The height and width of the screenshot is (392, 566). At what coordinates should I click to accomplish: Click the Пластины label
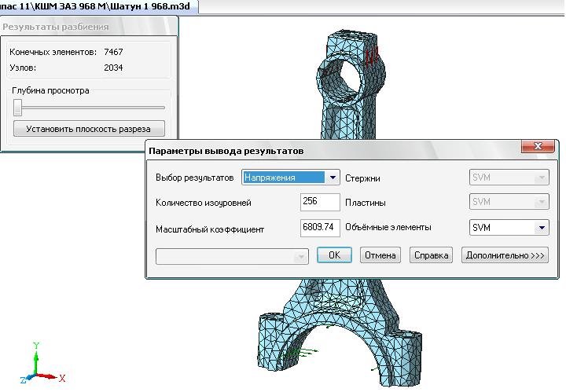[x=366, y=203]
